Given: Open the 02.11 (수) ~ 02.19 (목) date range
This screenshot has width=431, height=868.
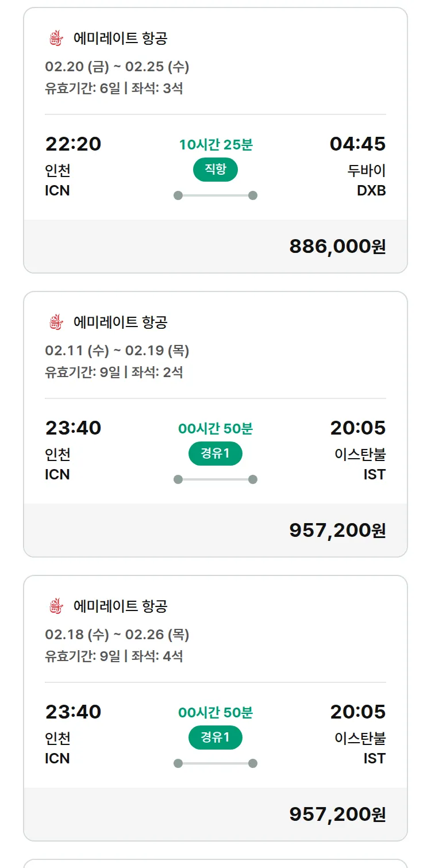Looking at the screenshot, I should (117, 351).
